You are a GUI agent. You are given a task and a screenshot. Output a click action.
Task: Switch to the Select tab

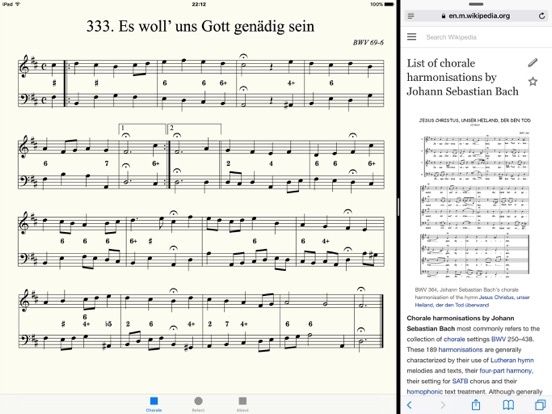[x=198, y=404]
